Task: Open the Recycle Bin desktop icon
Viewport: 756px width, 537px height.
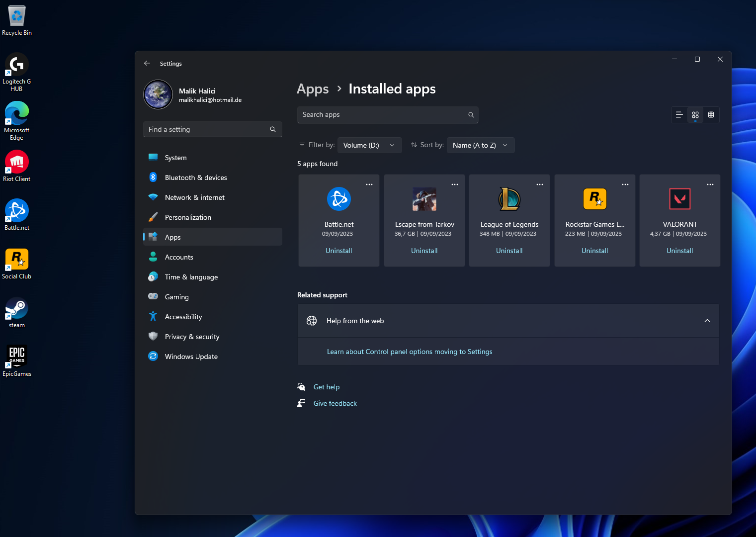Action: (x=17, y=21)
